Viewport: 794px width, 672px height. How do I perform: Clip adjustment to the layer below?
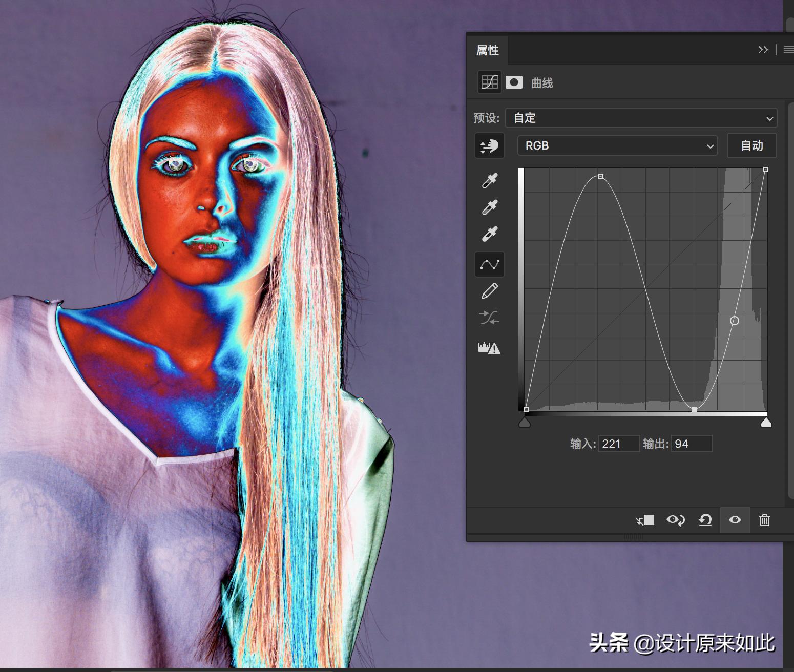(x=645, y=520)
